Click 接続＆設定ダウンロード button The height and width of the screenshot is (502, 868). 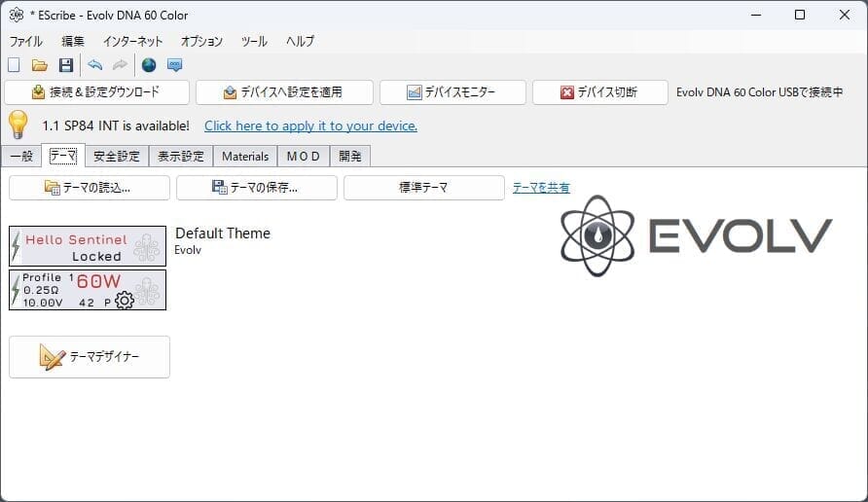(97, 92)
